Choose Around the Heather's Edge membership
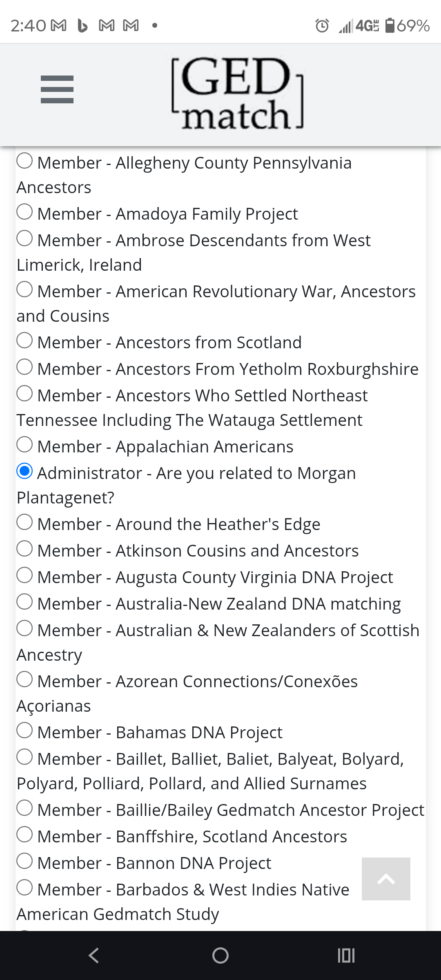 (25, 523)
